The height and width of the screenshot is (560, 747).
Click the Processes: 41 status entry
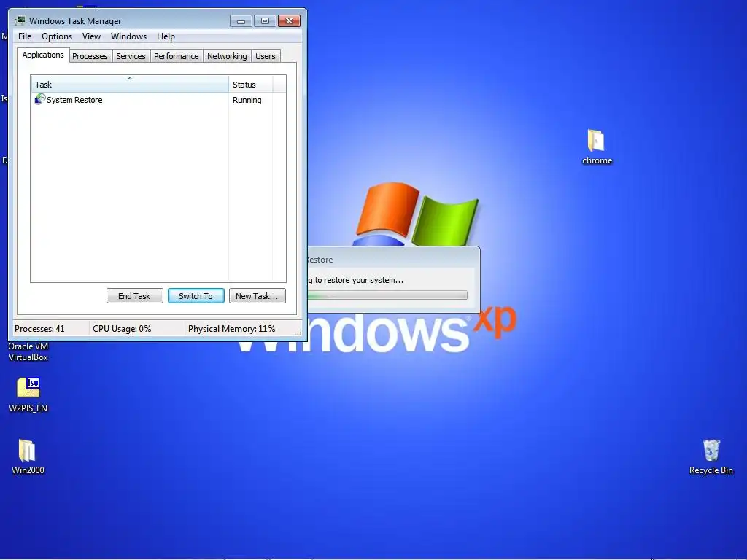point(39,329)
